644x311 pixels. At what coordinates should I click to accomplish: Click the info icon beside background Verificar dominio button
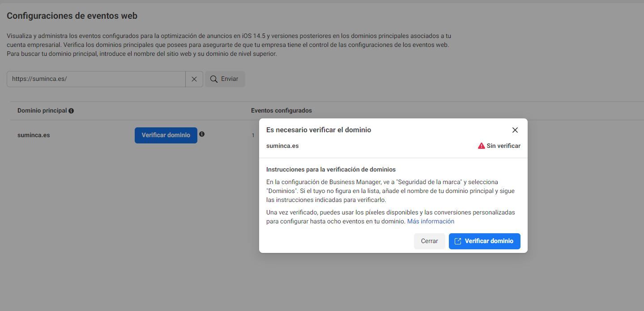pos(202,134)
